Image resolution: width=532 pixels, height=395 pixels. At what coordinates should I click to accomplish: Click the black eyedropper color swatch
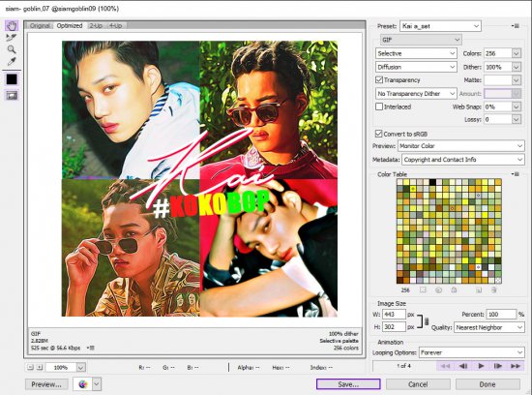[x=12, y=79]
